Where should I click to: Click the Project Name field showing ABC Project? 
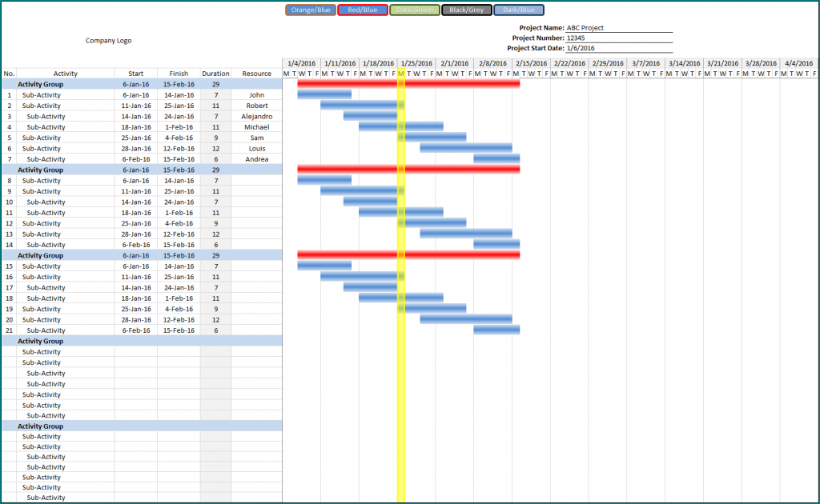tap(617, 26)
